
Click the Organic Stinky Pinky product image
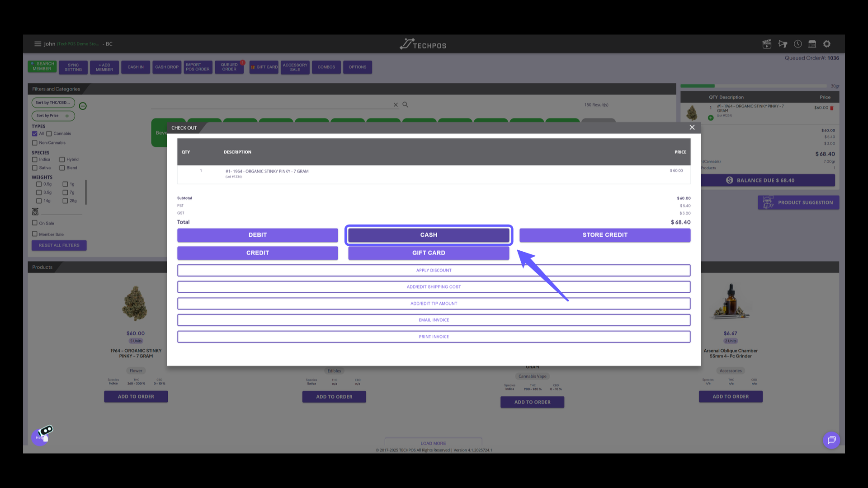coord(135,304)
